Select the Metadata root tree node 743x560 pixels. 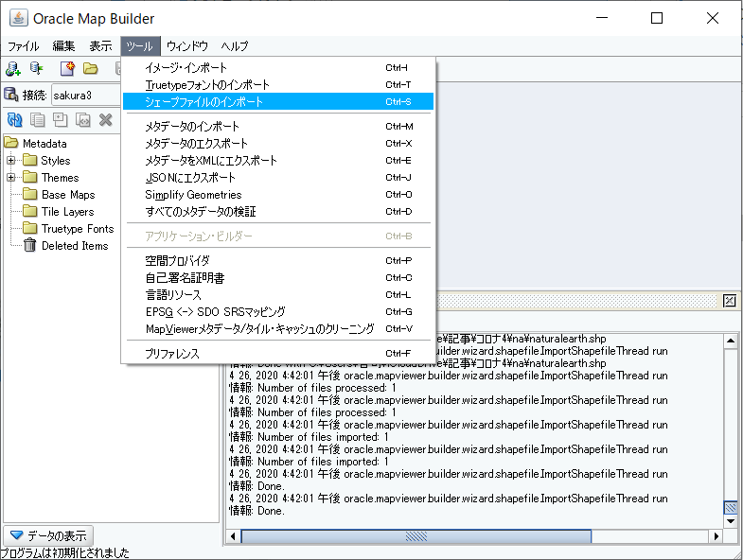point(44,144)
